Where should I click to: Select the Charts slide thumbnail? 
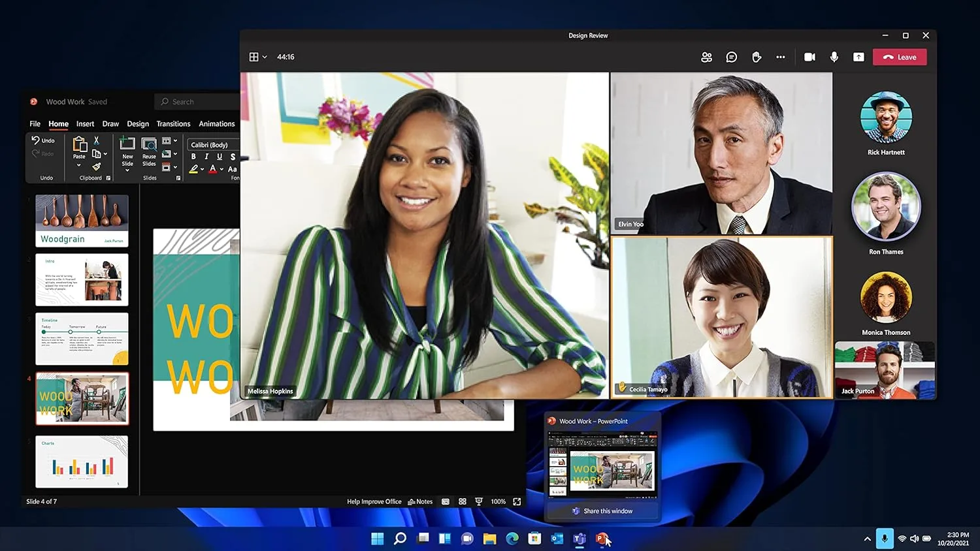coord(82,462)
